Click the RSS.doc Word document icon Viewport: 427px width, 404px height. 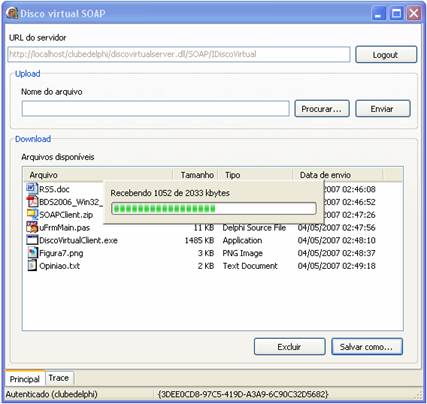tap(32, 189)
